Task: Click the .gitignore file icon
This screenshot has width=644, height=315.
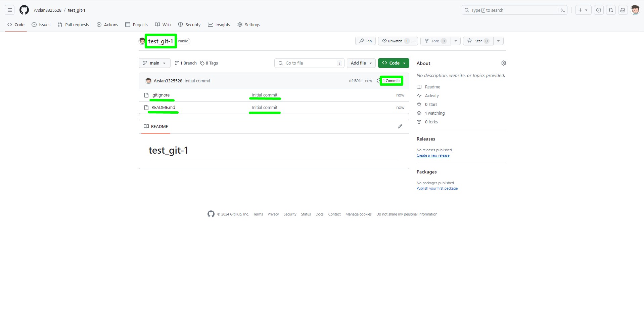Action: [x=146, y=95]
